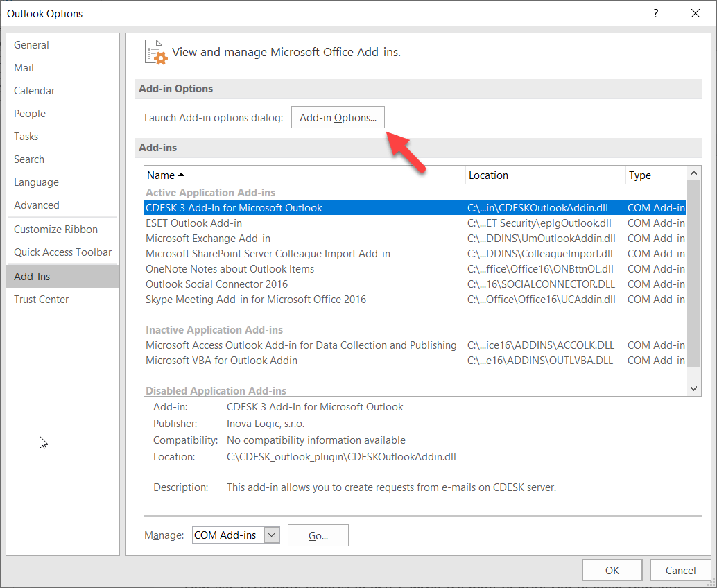Select Outlook Social Connector 2016 row
Viewport: 717px width, 588px height.
tap(415, 284)
